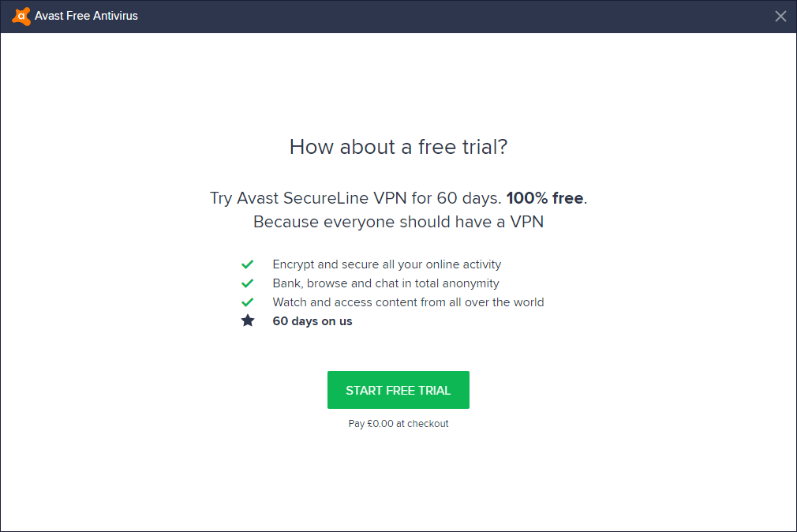Click the checkmark next to Bank, browse

(248, 283)
